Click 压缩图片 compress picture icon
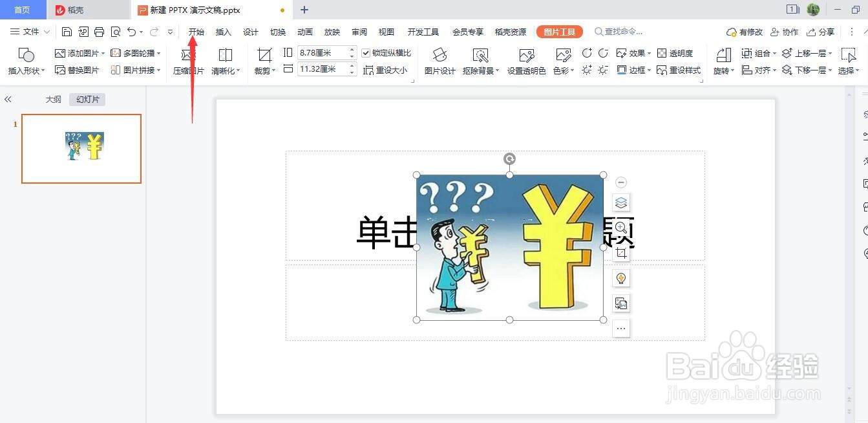The height and width of the screenshot is (423, 868). [188, 61]
